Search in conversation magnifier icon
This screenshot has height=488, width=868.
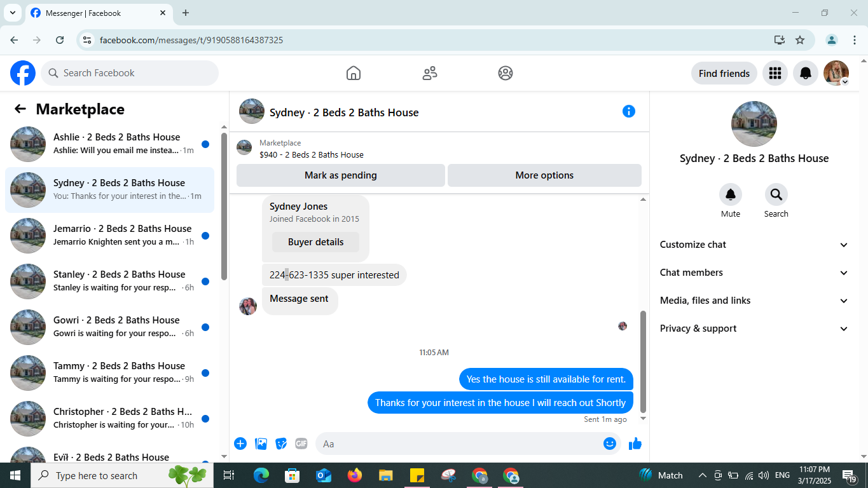776,194
